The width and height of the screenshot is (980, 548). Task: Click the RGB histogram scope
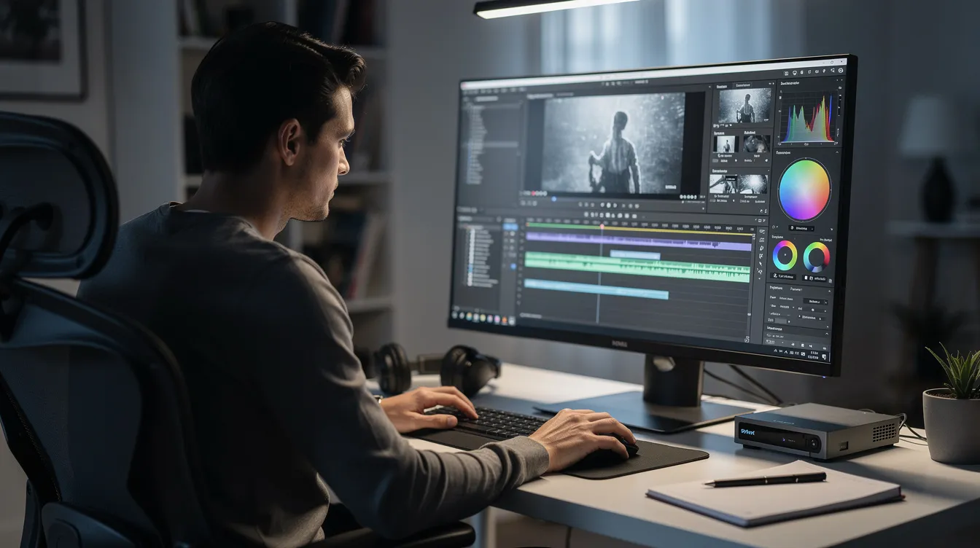pyautogui.click(x=808, y=119)
